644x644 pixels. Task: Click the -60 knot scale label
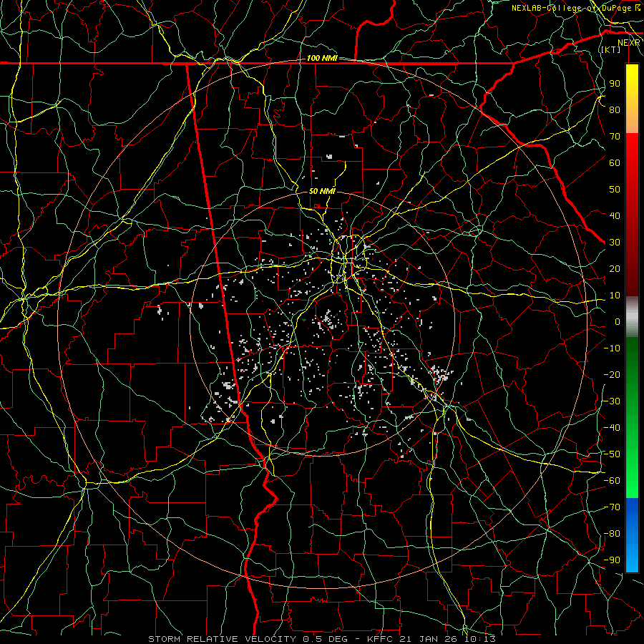(x=612, y=481)
